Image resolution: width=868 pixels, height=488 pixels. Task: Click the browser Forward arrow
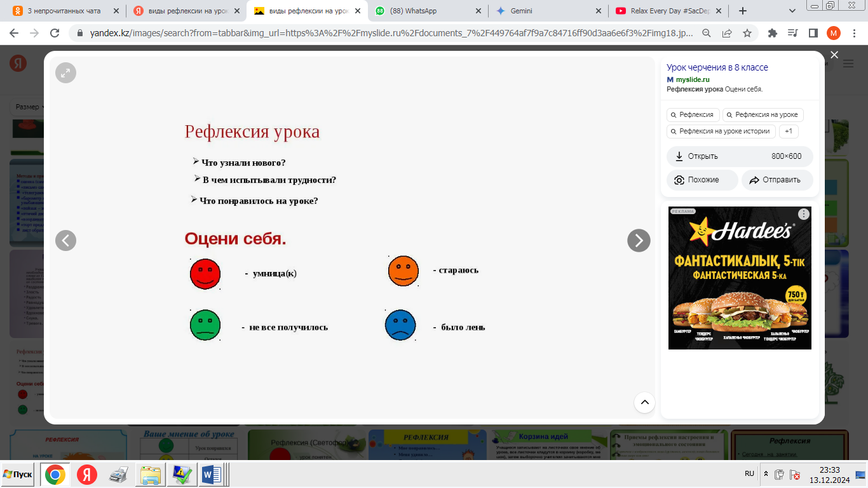point(35,33)
